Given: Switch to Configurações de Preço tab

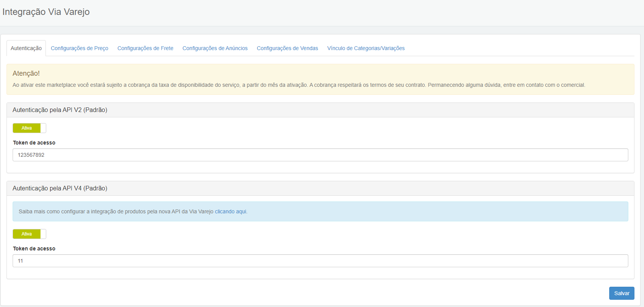Looking at the screenshot, I should click(79, 48).
